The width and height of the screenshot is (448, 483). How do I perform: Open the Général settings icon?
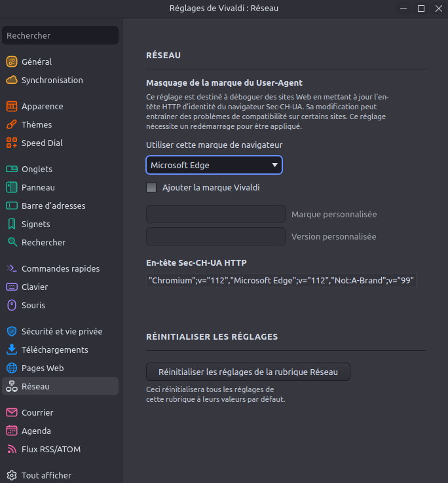click(12, 62)
